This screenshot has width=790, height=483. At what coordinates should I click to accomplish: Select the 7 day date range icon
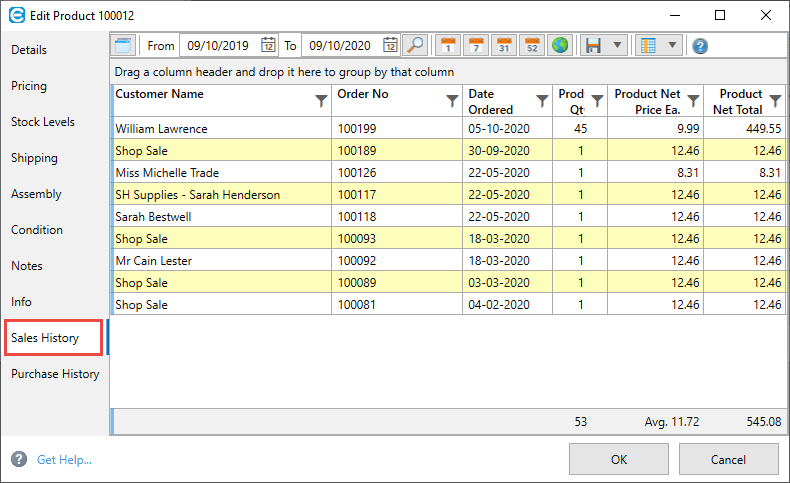[x=476, y=45]
